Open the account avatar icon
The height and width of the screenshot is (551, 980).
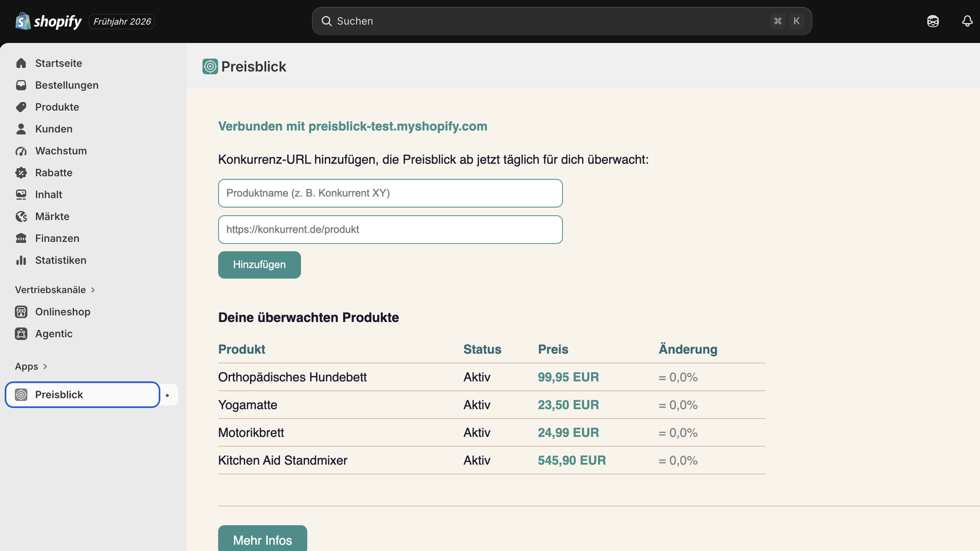tap(933, 21)
